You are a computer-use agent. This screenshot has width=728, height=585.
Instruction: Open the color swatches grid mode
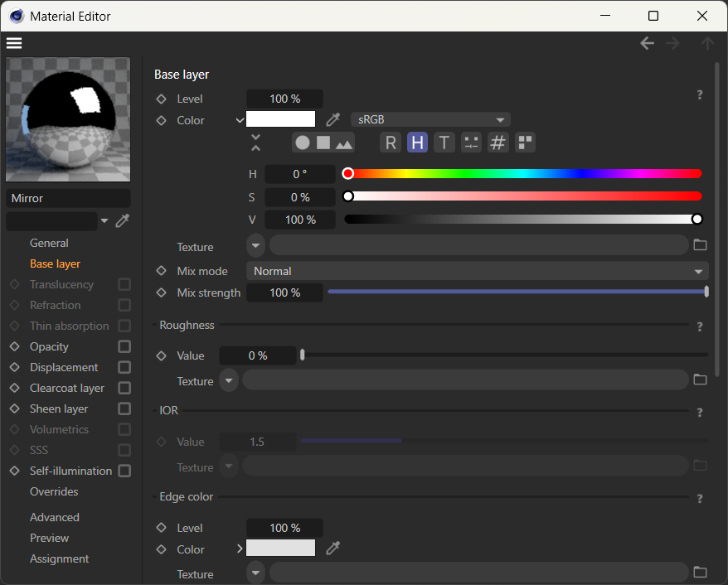525,143
